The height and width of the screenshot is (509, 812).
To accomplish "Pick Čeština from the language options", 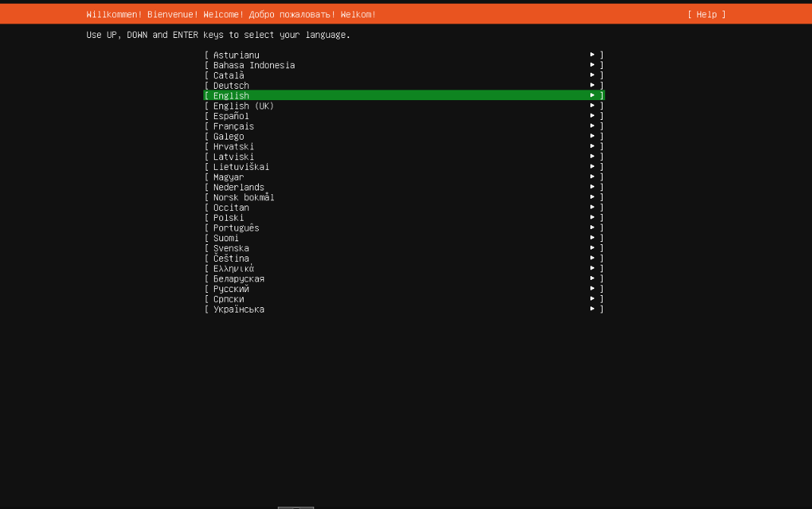I will click(230, 257).
